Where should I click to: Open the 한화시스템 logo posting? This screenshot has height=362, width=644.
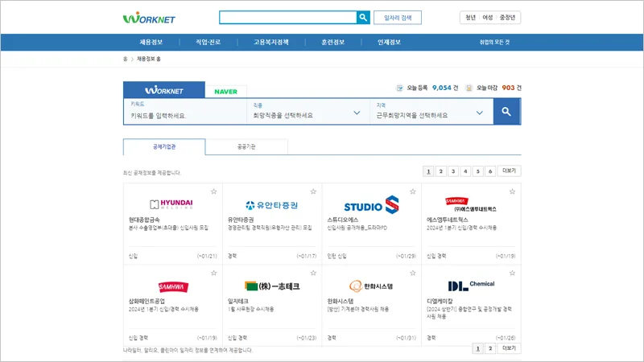pyautogui.click(x=371, y=286)
